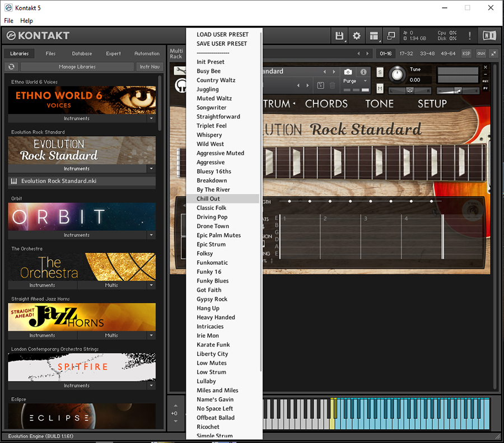The image size is (504, 443).
Task: Solo the instrument with S
Action: click(x=380, y=72)
